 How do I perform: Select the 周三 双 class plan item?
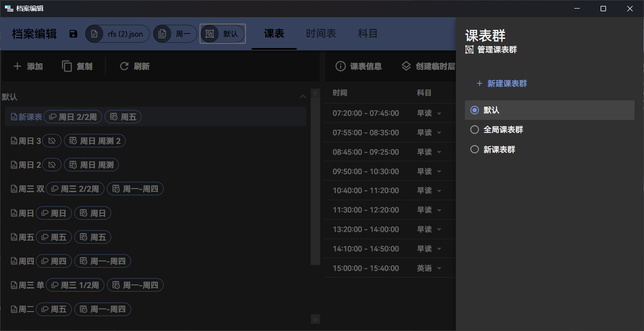28,189
